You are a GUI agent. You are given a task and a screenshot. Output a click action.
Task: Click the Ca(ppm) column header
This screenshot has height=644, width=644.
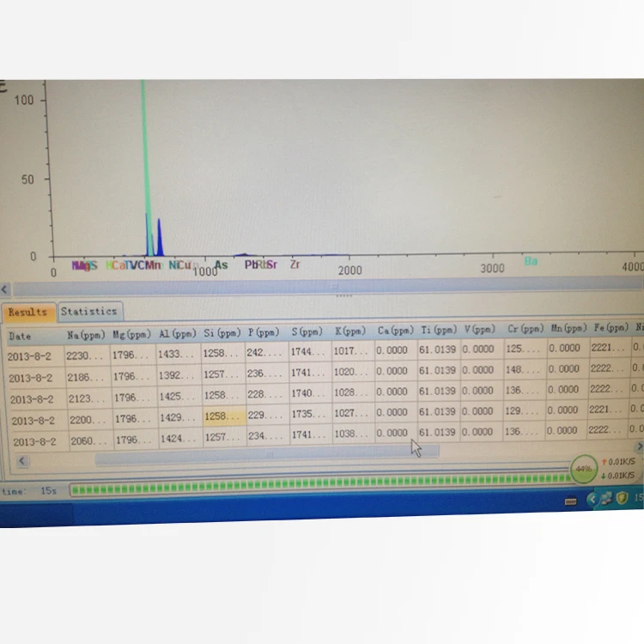click(x=395, y=331)
